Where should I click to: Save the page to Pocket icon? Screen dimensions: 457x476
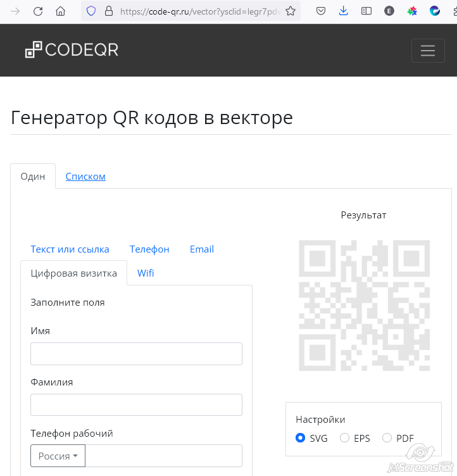tap(321, 11)
